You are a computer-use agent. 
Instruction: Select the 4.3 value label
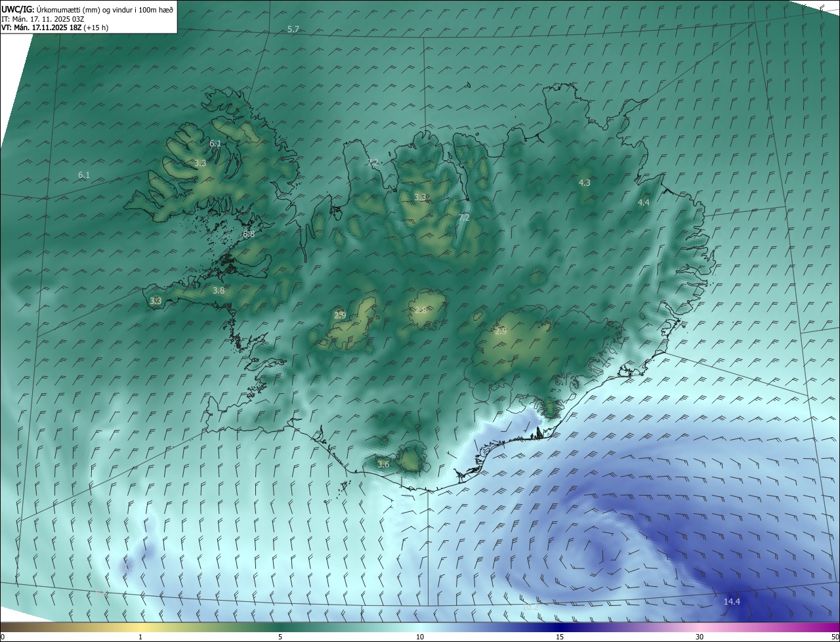pyautogui.click(x=585, y=182)
